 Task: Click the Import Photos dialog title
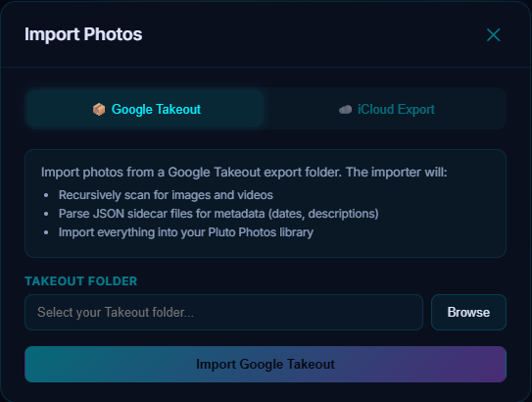click(83, 34)
